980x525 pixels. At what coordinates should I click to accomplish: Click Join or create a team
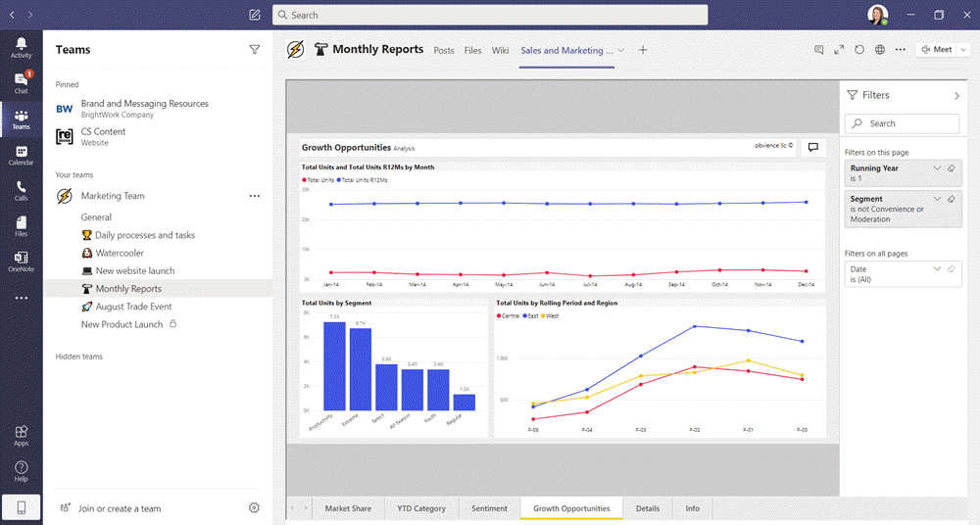pos(120,508)
